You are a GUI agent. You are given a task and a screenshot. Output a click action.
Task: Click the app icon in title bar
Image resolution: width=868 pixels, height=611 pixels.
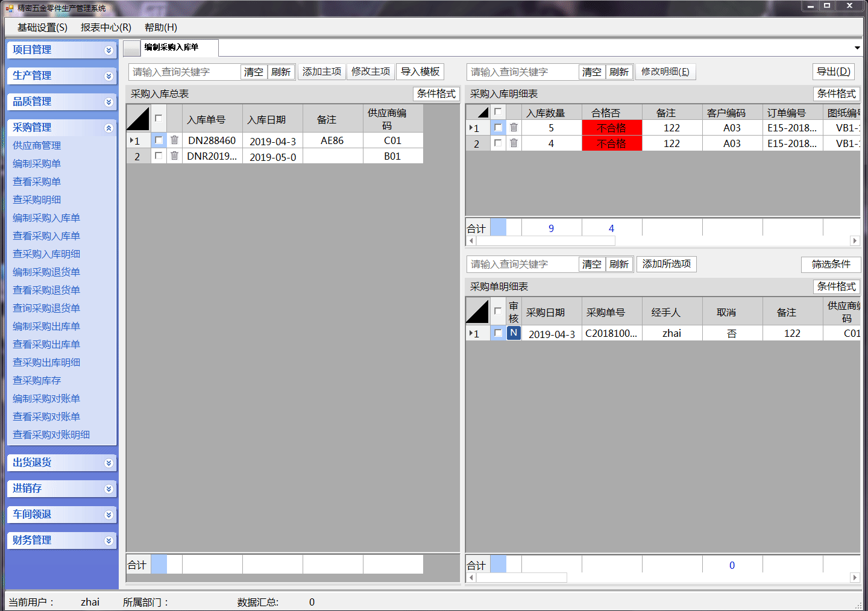click(9, 8)
